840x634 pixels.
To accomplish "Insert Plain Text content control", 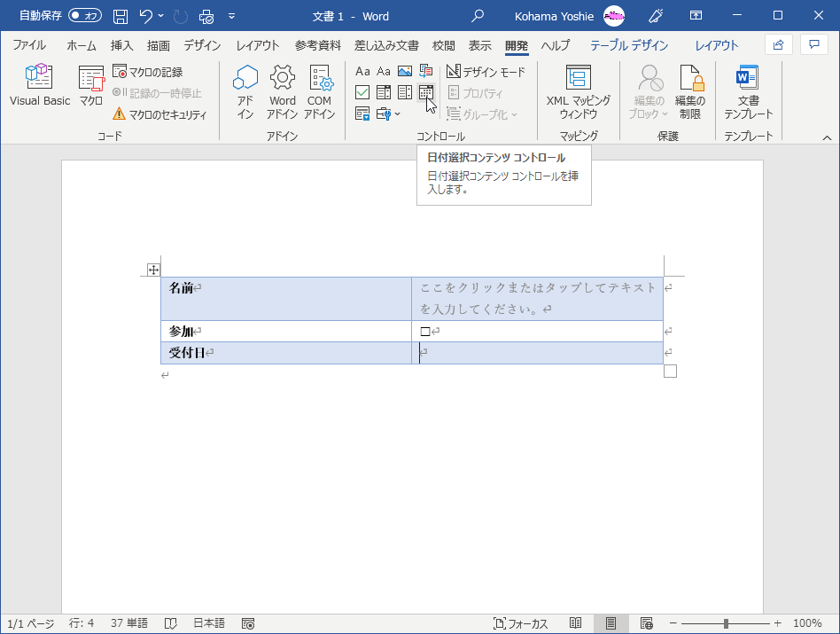I will click(x=384, y=71).
